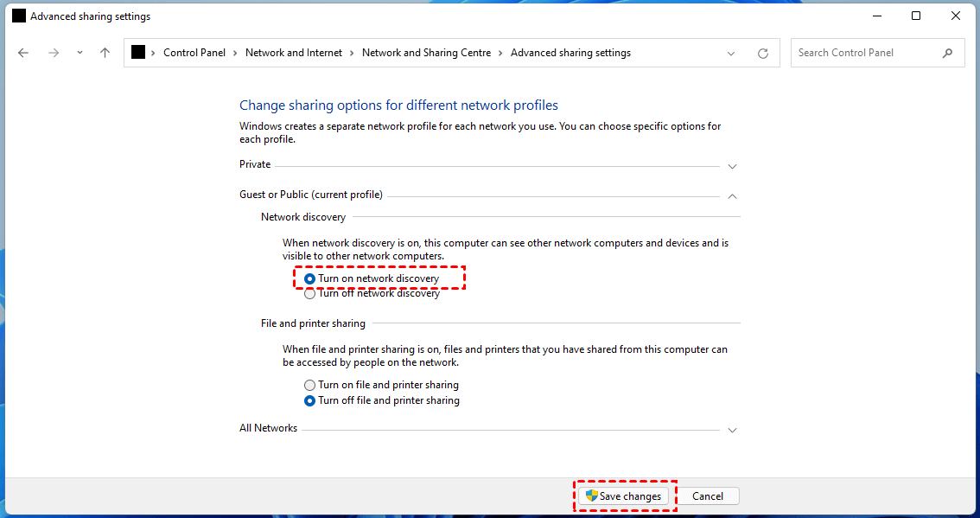
Task: Open address bar history dropdown
Action: point(733,53)
